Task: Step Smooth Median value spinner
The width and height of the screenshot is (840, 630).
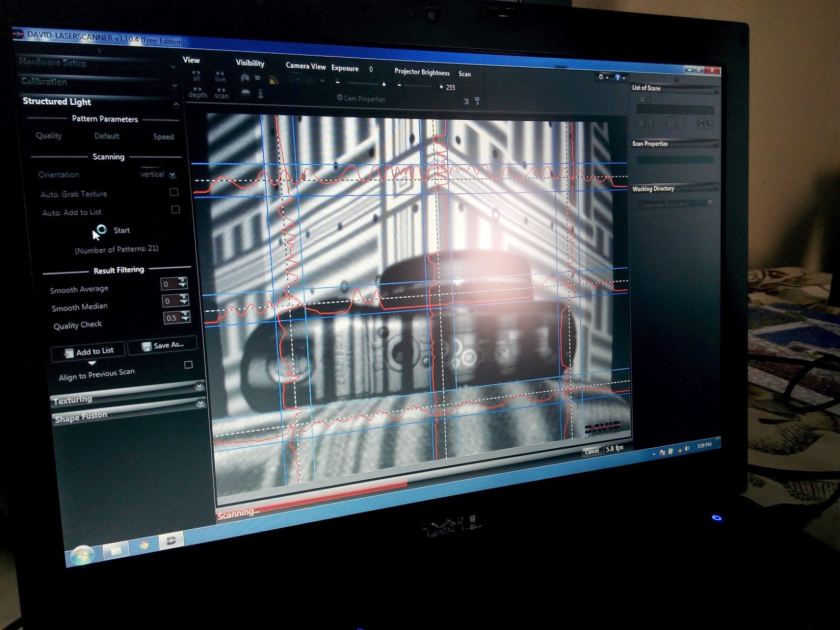Action: point(184,299)
